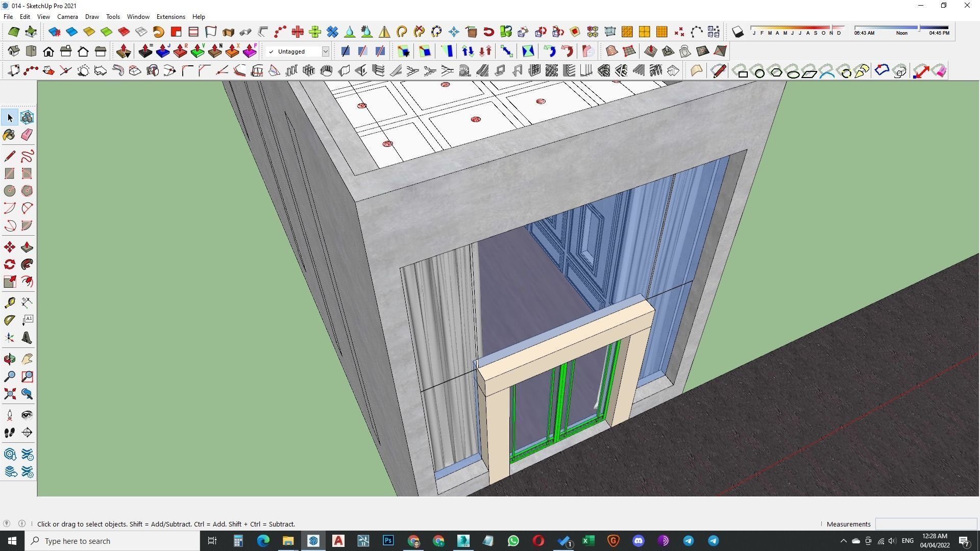The image size is (980, 551).
Task: Open the Camera menu
Action: [67, 17]
